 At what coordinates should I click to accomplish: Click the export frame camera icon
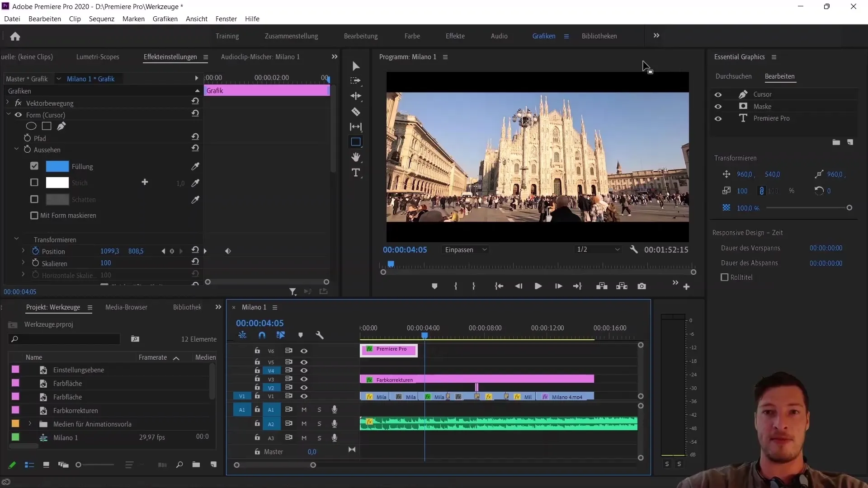pos(642,286)
